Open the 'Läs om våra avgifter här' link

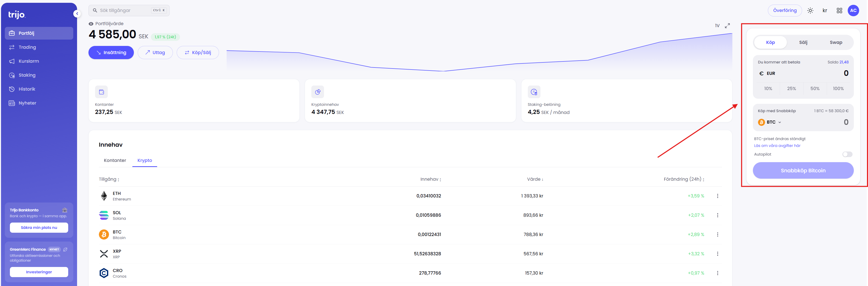pos(777,146)
